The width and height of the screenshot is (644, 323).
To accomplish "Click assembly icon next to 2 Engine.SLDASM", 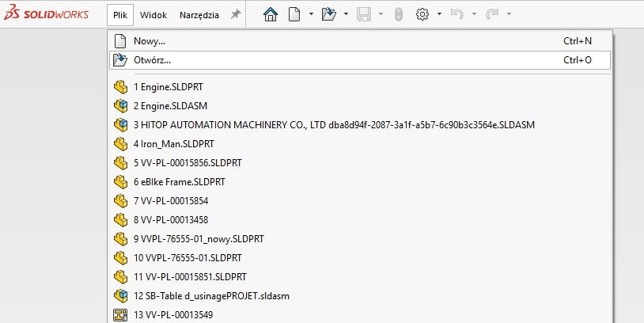I will click(120, 106).
